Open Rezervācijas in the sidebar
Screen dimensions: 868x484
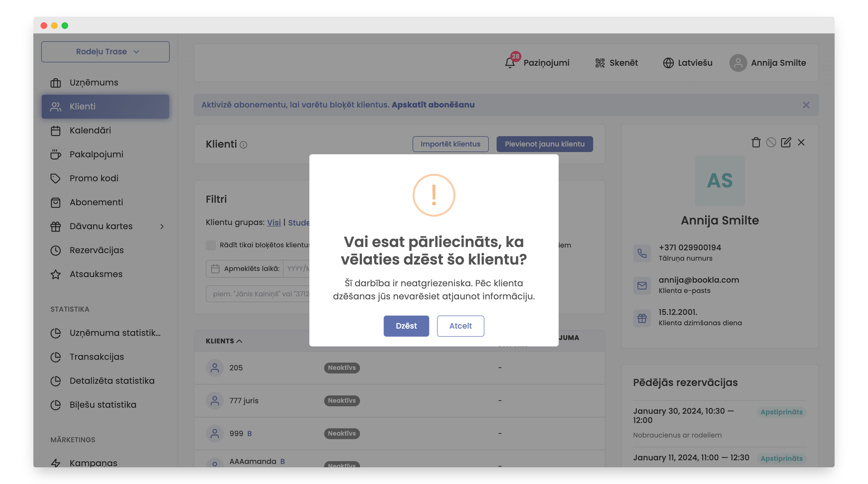point(96,250)
